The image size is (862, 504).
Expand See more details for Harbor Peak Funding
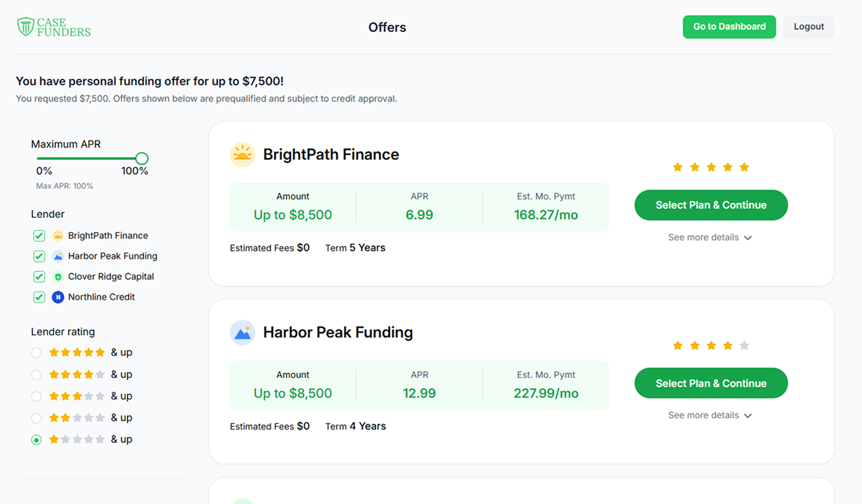pos(710,415)
